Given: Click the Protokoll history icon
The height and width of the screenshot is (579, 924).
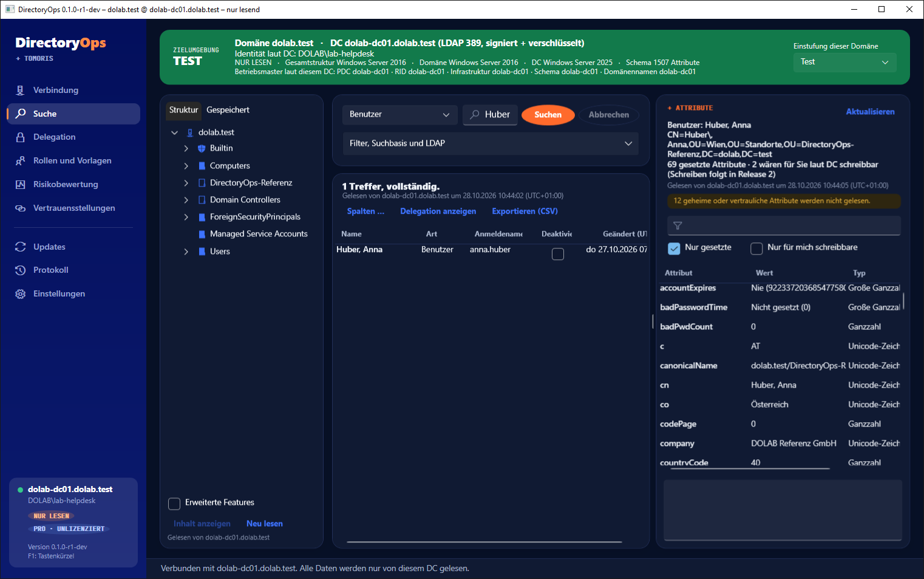Looking at the screenshot, I should pyautogui.click(x=20, y=270).
